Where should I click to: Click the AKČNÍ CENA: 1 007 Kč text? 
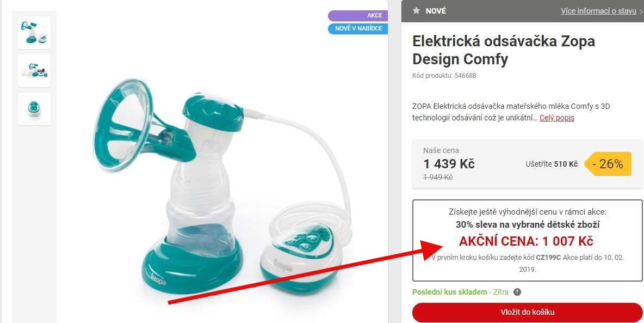point(526,241)
